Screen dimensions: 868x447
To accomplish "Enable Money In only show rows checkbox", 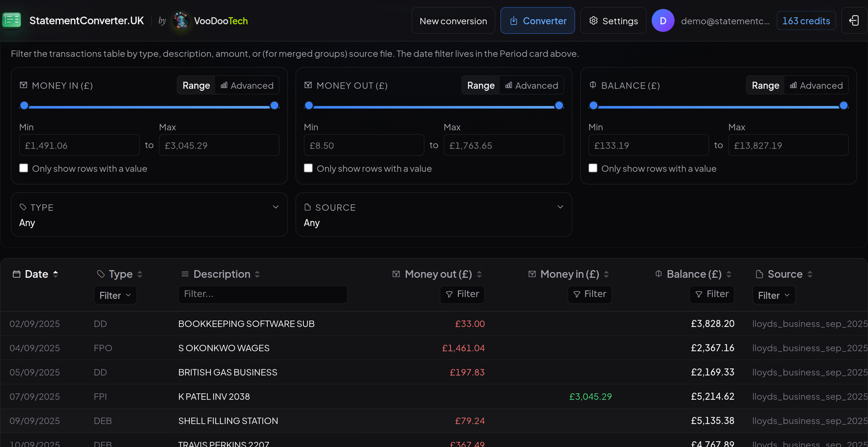I will coord(24,168).
